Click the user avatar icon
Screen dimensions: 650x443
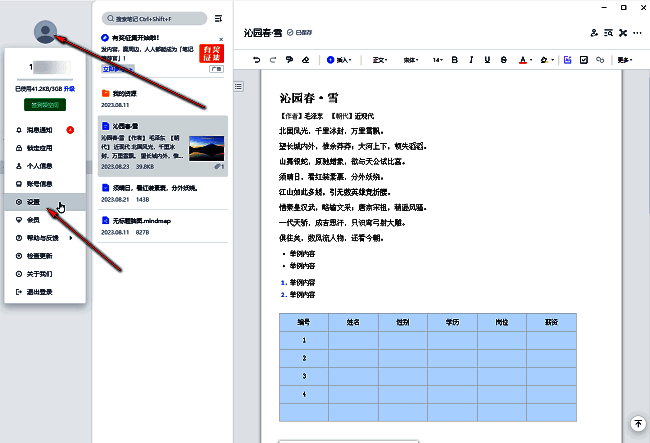[x=45, y=31]
